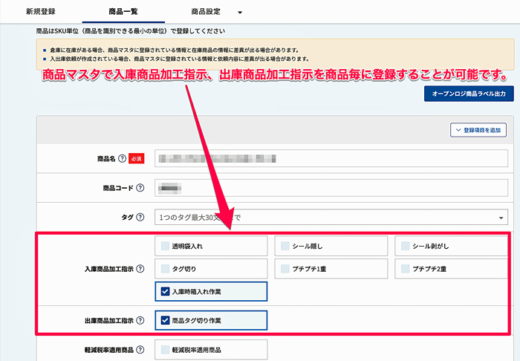Viewport: 520px width, 361px height.
Task: Open the タグ selection dropdown arrow
Action: (x=501, y=218)
